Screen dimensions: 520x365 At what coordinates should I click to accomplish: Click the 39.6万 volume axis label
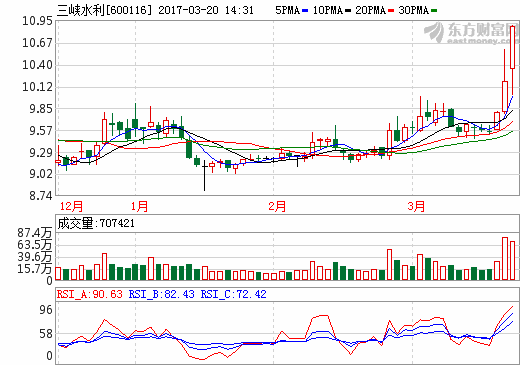tap(35, 257)
